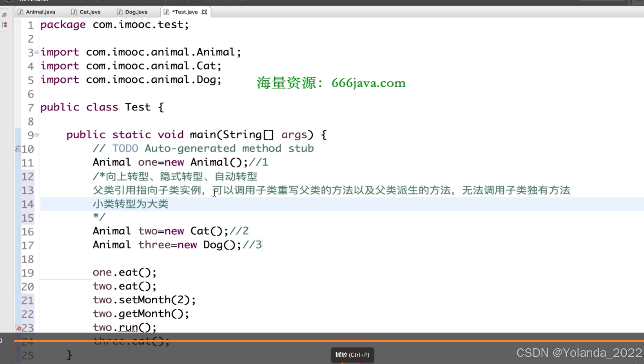Viewport: 644px width, 364px height.
Task: Click the error marker beside line 23
Action: click(18, 328)
